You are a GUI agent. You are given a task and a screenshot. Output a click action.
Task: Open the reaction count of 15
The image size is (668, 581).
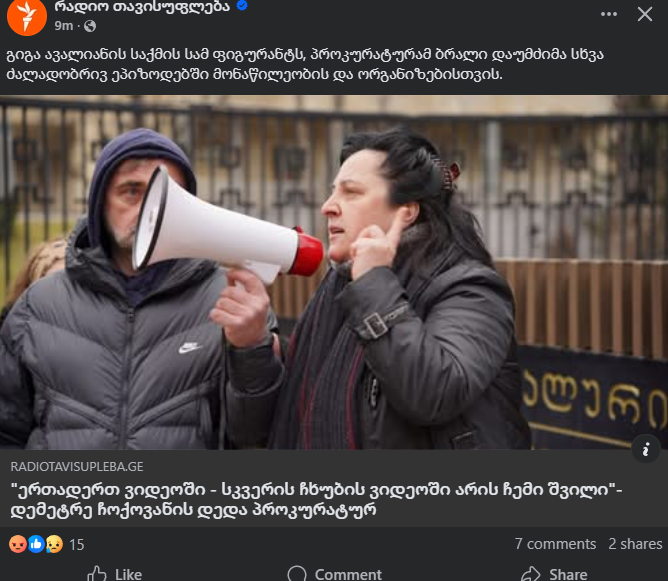tap(77, 545)
